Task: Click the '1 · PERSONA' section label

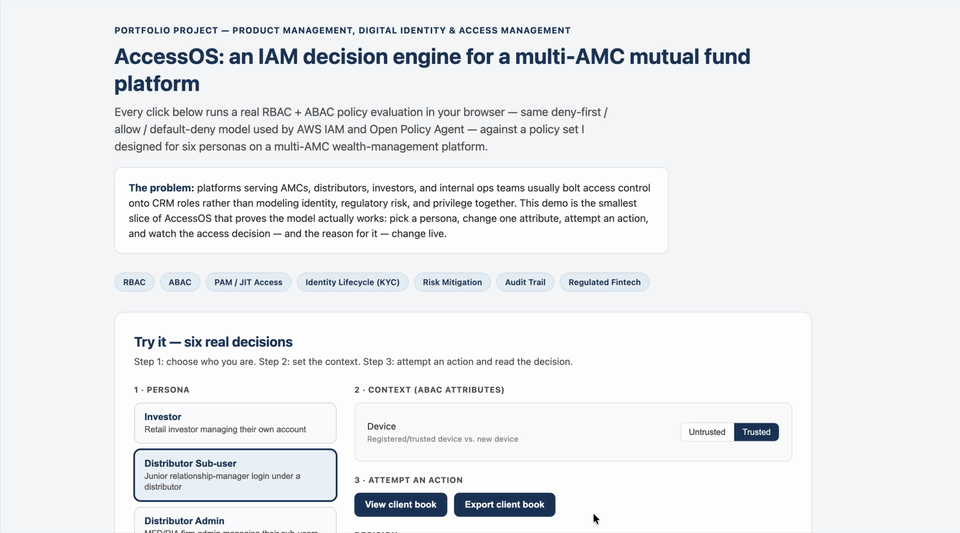Action: click(162, 390)
